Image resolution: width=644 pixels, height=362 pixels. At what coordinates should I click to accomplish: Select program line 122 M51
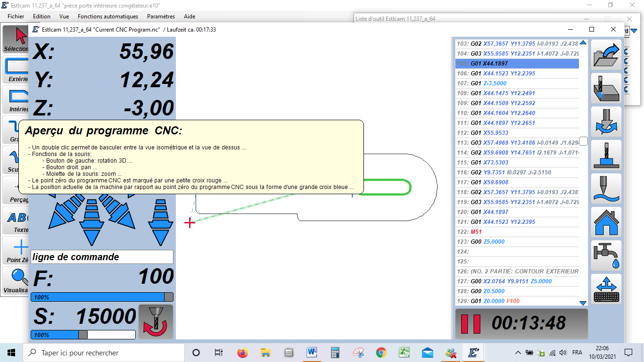coord(517,232)
